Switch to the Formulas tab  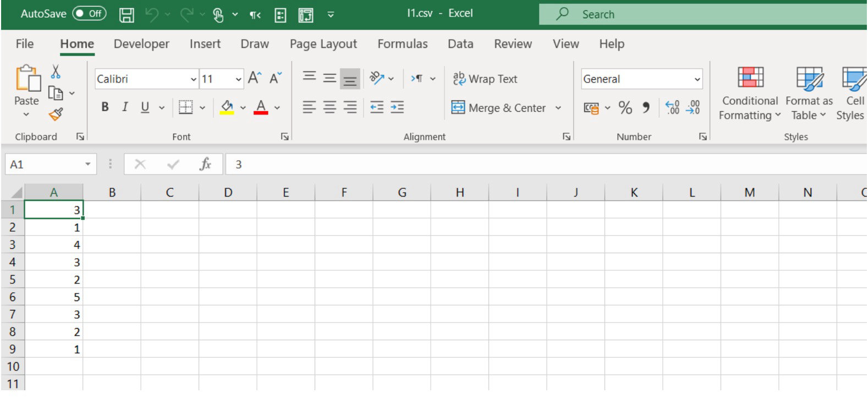pos(402,44)
